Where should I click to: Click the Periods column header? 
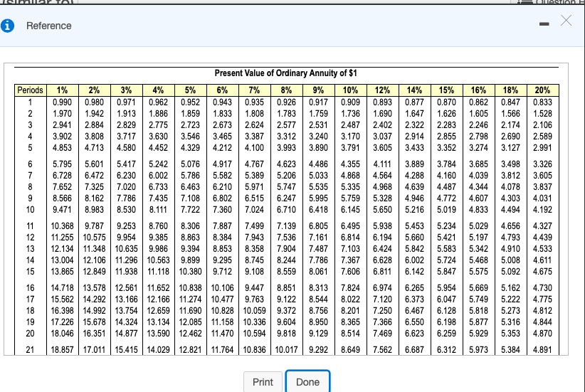(x=30, y=90)
